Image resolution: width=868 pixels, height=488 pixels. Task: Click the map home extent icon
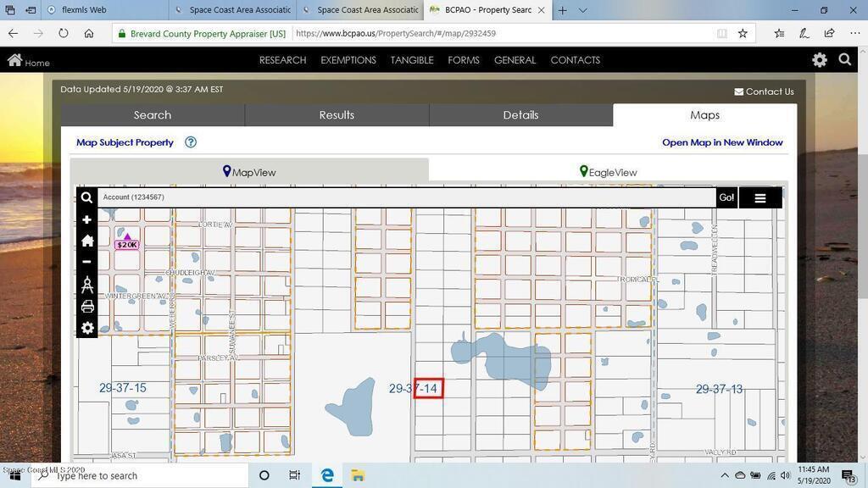pos(86,241)
